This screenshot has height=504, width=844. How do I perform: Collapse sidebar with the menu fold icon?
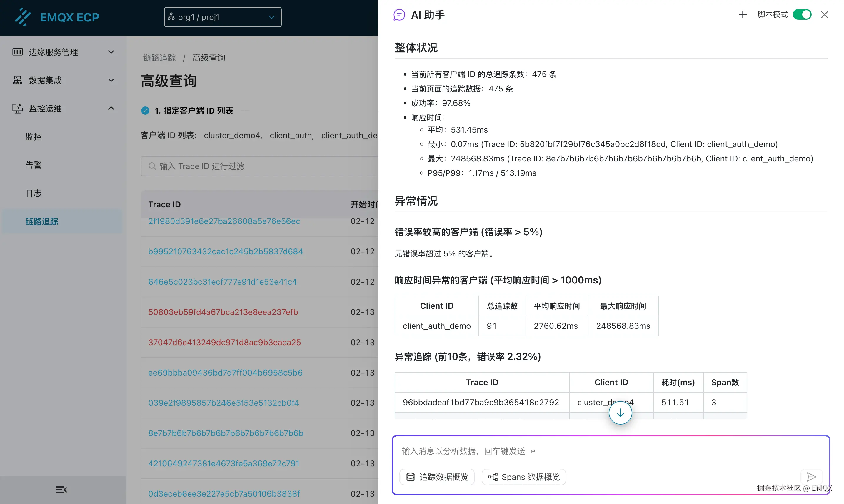pos(61,490)
